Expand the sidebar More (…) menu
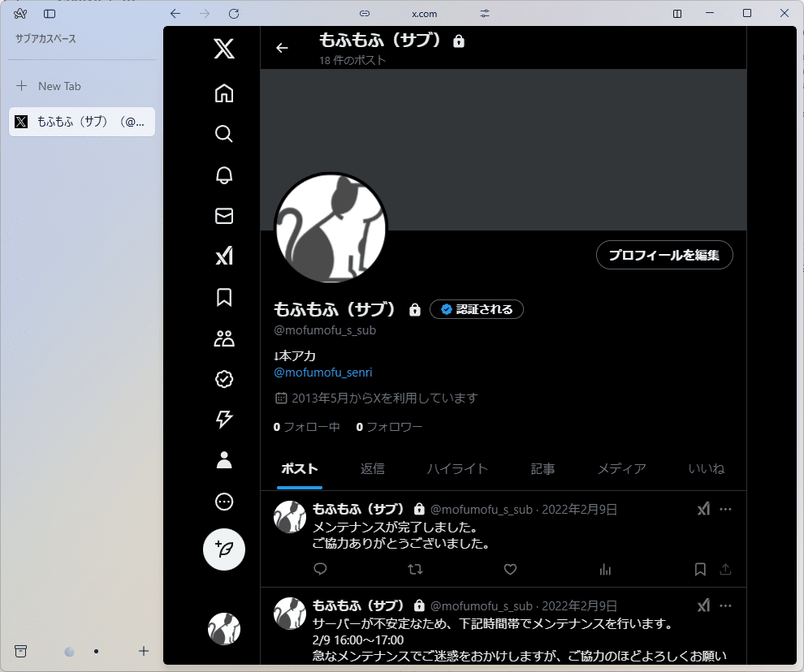 [223, 502]
